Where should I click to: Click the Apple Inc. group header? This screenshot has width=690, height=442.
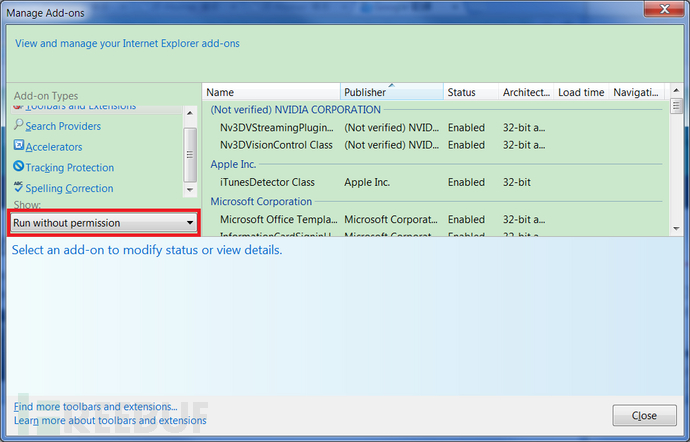pos(233,164)
